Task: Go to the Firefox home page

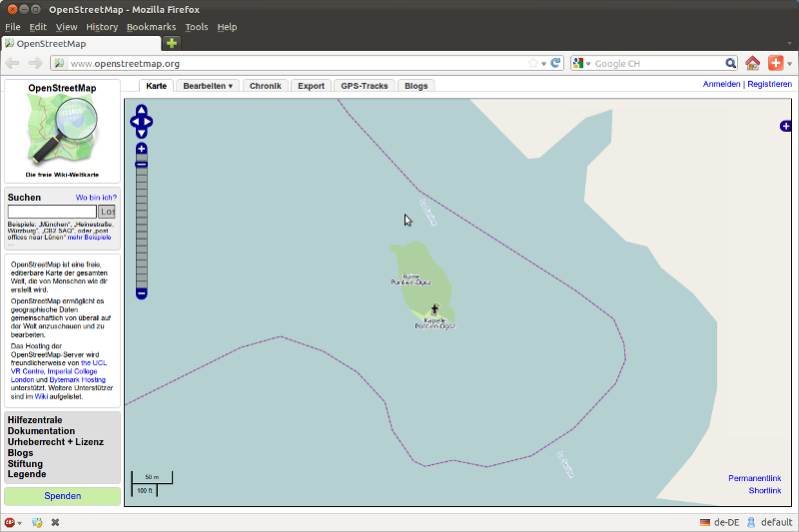Action: (x=753, y=63)
